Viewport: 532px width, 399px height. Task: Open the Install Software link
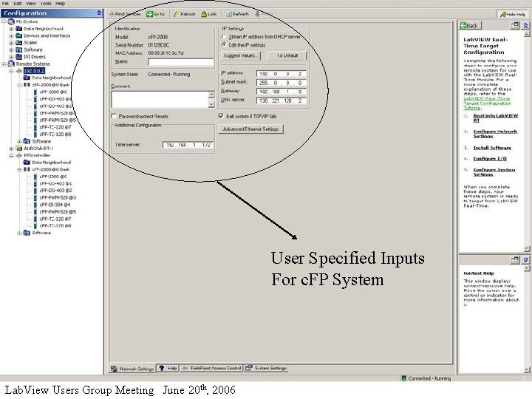click(492, 148)
